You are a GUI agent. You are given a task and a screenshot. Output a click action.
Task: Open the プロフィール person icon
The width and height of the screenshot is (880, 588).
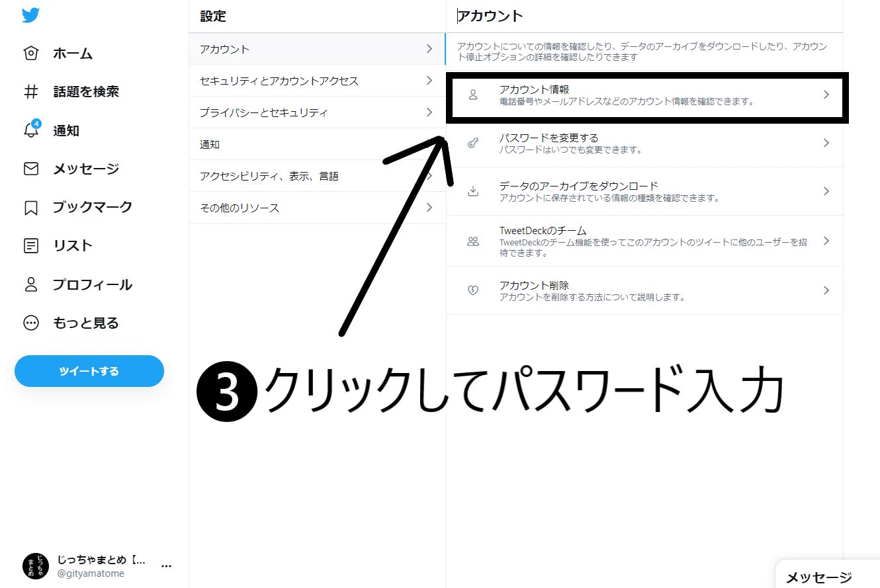click(31, 284)
